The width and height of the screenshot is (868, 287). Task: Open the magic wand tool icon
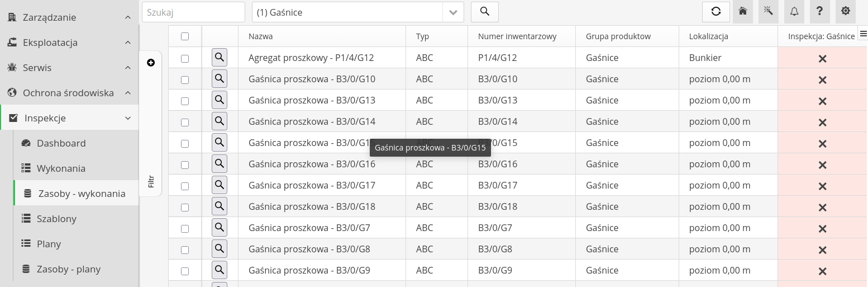click(768, 12)
